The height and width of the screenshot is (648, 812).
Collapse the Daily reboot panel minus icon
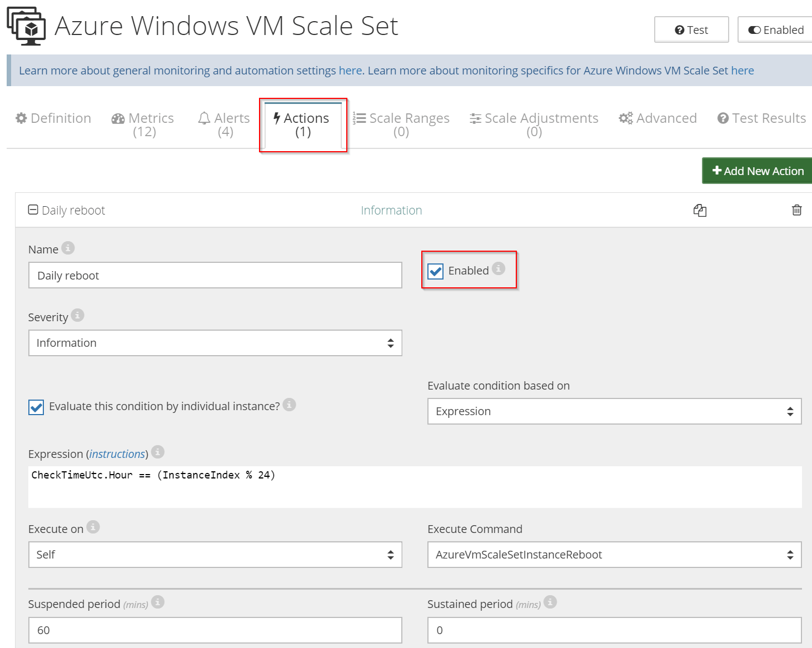(x=33, y=210)
